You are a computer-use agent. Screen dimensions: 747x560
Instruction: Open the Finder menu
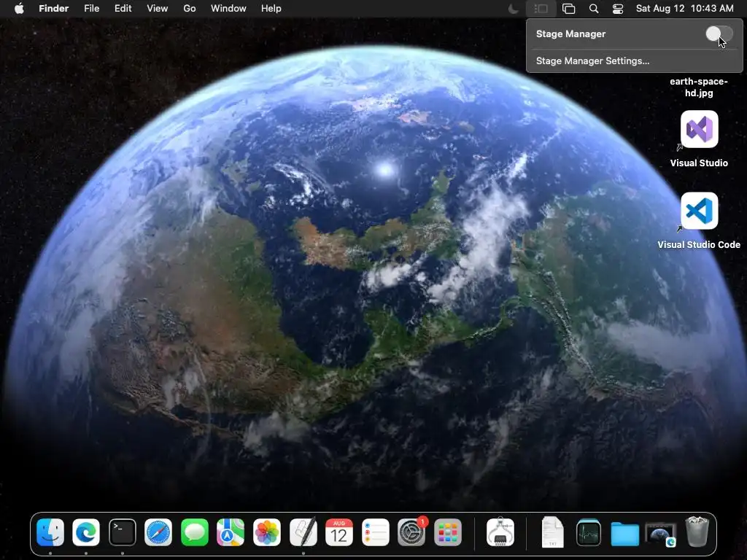pyautogui.click(x=53, y=9)
